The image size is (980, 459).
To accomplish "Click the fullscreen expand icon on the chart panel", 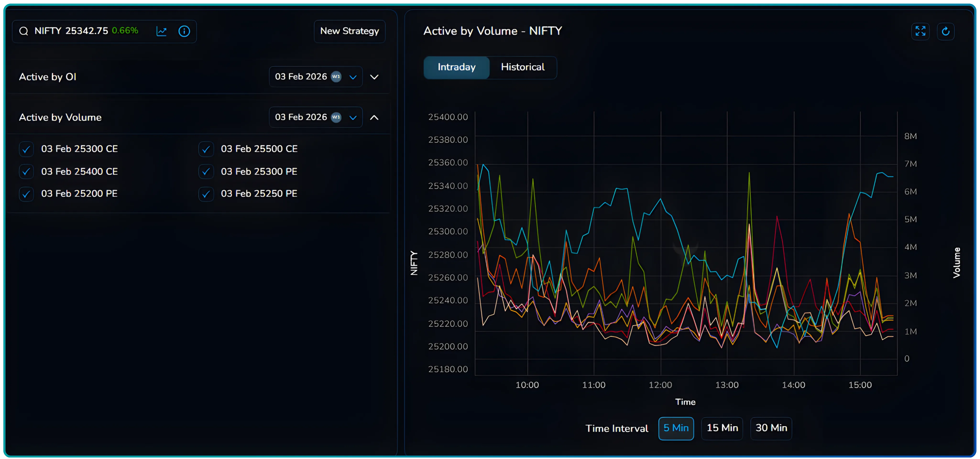I will (921, 31).
